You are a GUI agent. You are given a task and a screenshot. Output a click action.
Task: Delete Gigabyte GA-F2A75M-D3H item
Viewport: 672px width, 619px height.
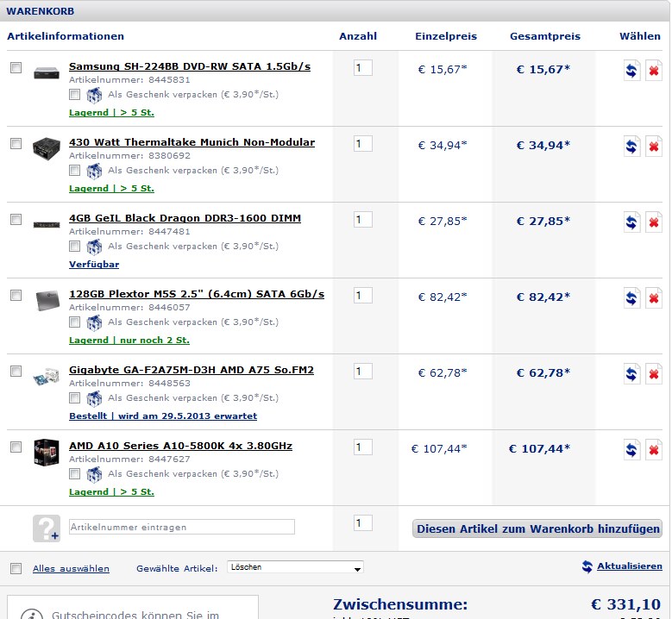coord(654,374)
